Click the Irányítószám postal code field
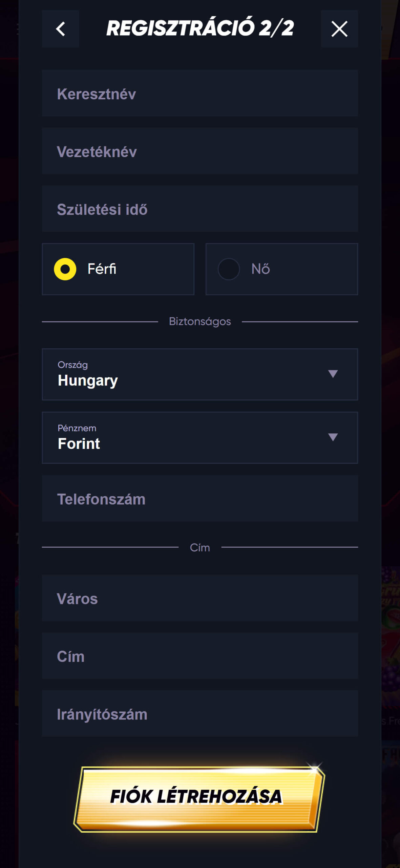400x868 pixels. point(200,714)
